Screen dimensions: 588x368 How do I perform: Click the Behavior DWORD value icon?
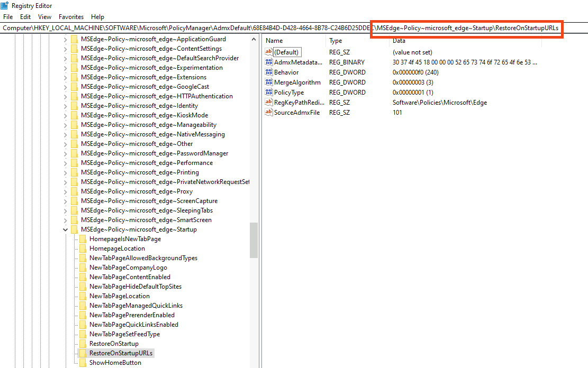pyautogui.click(x=268, y=72)
